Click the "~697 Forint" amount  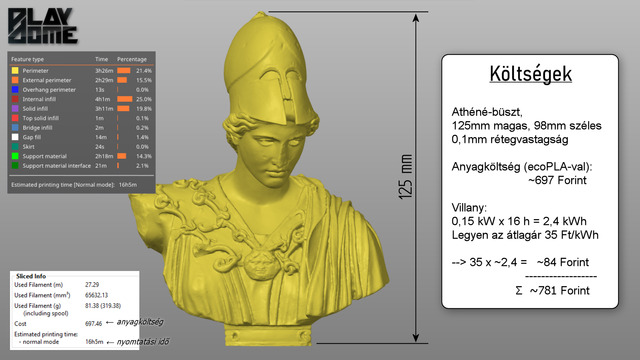point(557,180)
